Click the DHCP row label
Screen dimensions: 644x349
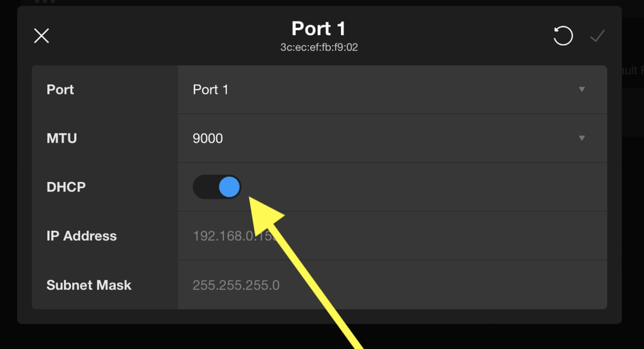tap(66, 187)
